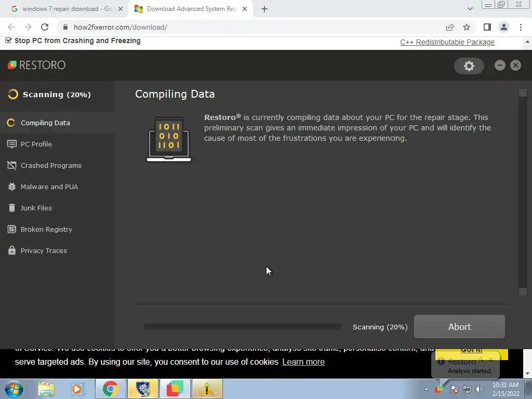Show hidden tray icons
Image resolution: width=532 pixels, height=399 pixels.
[x=426, y=390]
